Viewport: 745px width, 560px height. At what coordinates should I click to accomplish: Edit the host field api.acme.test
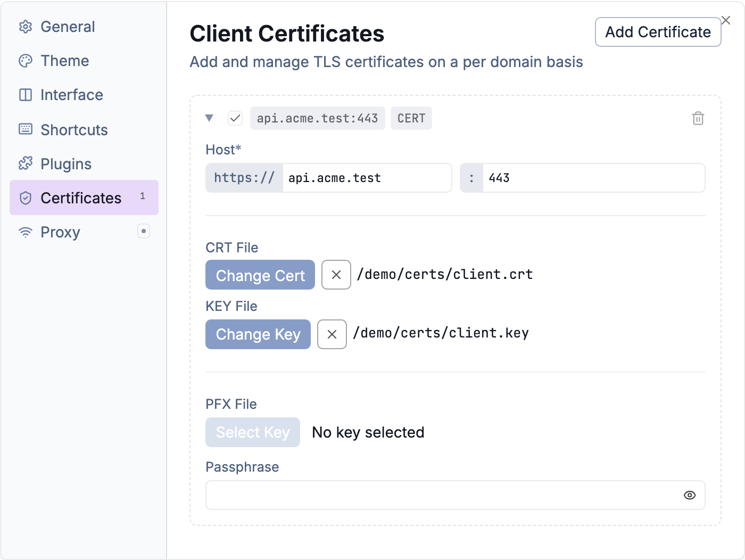(x=367, y=178)
